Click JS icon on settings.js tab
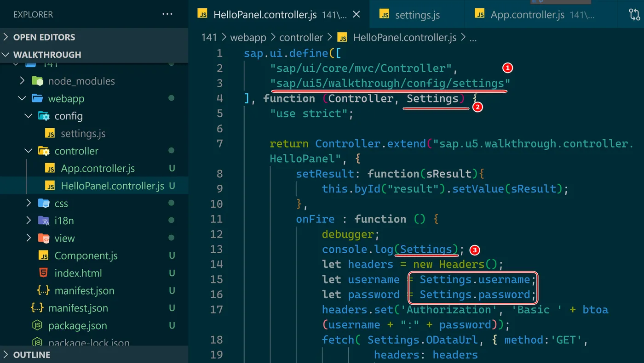 pos(385,14)
